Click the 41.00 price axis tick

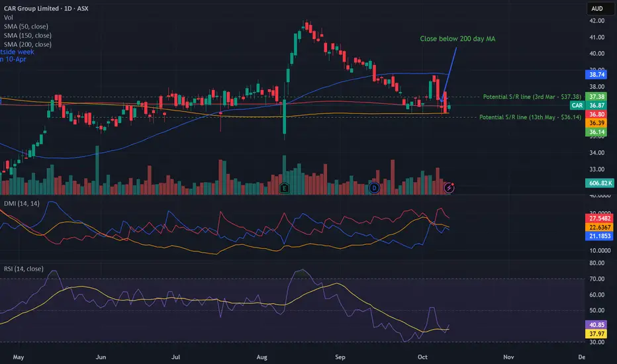(596, 37)
